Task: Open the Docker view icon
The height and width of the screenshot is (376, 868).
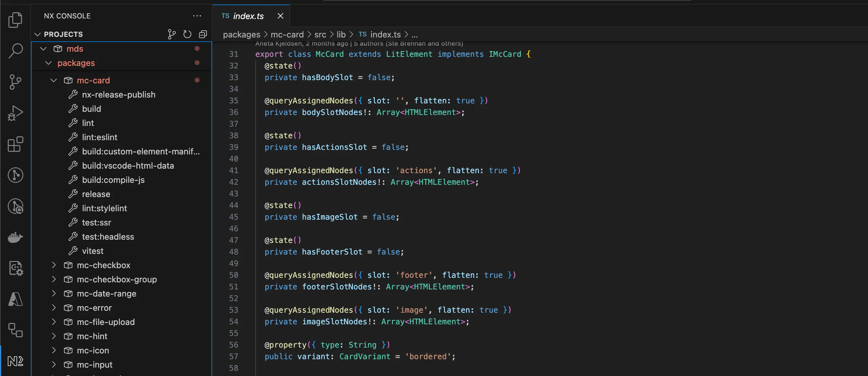Action: pyautogui.click(x=15, y=237)
